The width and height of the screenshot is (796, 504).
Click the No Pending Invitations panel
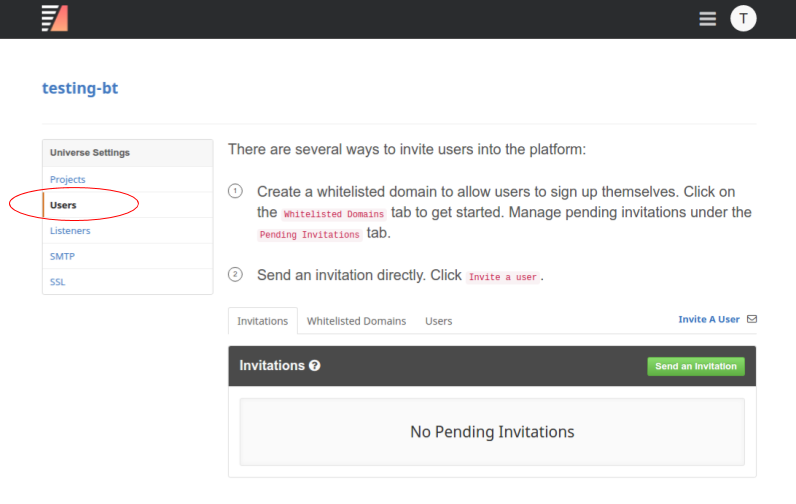(492, 432)
